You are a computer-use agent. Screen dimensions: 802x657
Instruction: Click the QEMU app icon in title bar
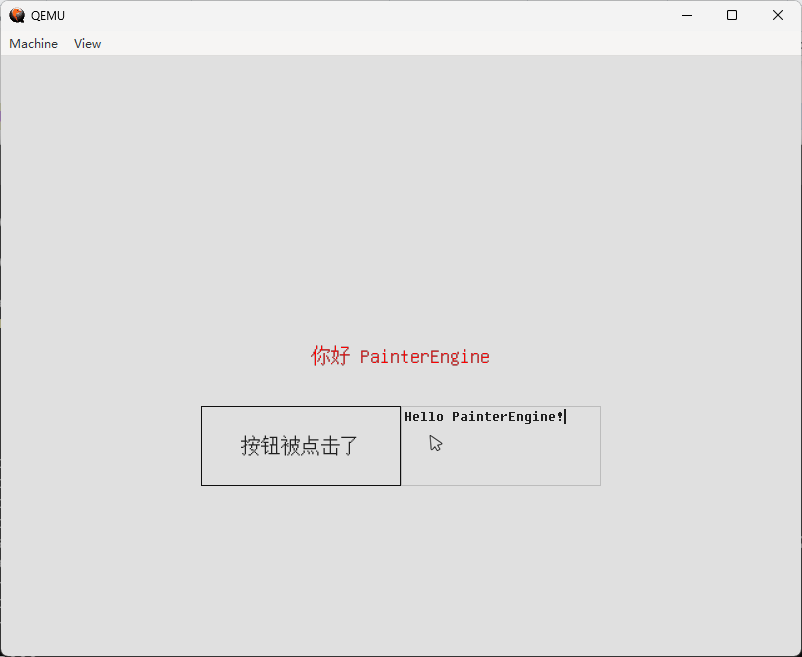pyautogui.click(x=17, y=15)
